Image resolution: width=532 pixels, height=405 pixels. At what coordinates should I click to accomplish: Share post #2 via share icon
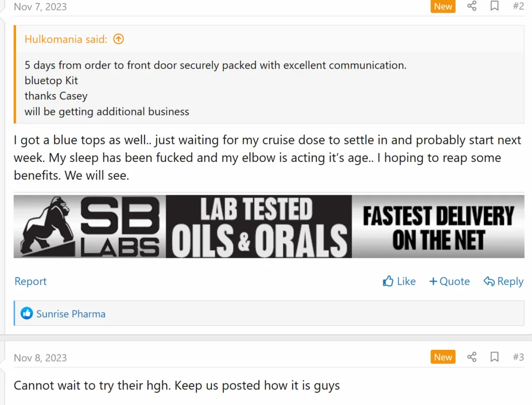point(472,6)
